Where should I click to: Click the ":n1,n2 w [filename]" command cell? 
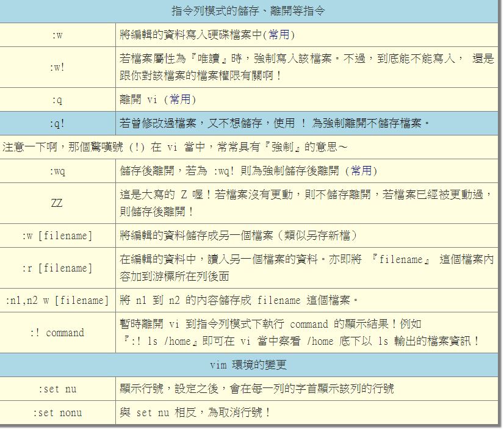point(57,301)
